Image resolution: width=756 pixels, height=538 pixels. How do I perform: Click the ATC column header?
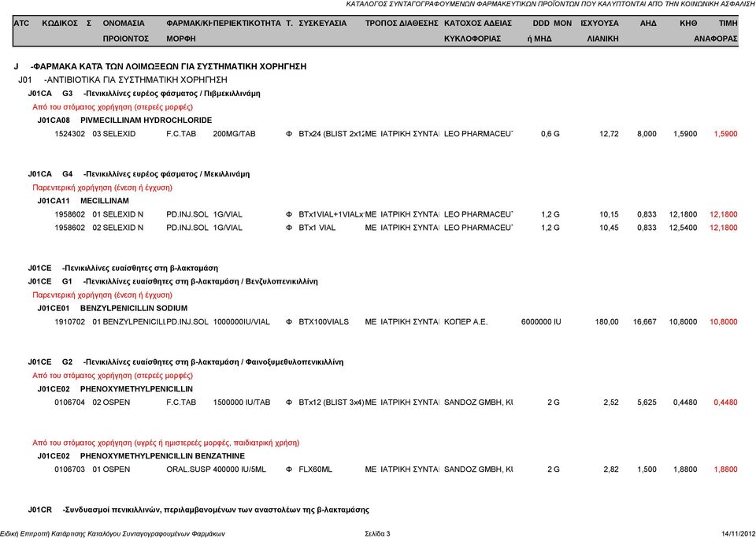(x=22, y=23)
